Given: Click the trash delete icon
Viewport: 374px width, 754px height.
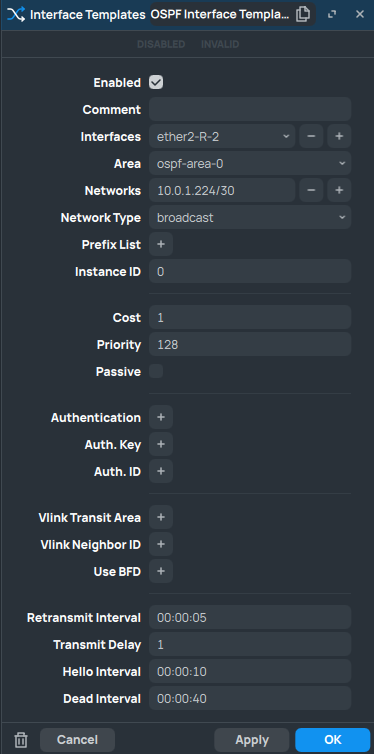Looking at the screenshot, I should tap(21, 740).
